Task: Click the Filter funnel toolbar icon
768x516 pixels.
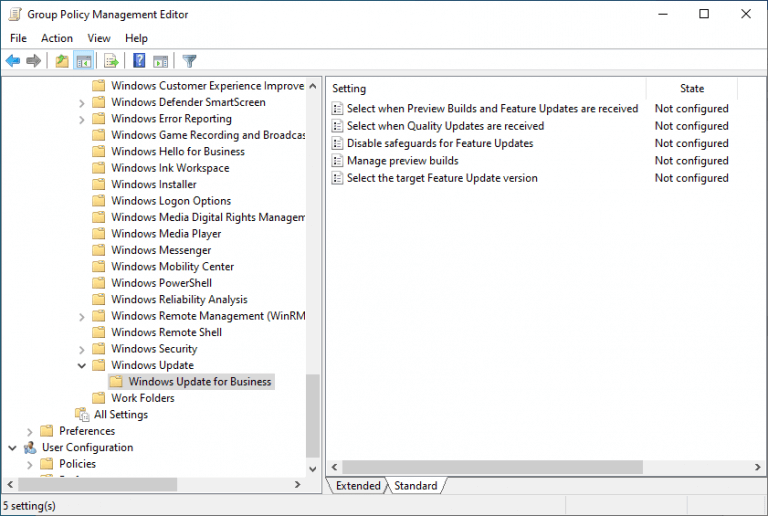Action: (189, 61)
